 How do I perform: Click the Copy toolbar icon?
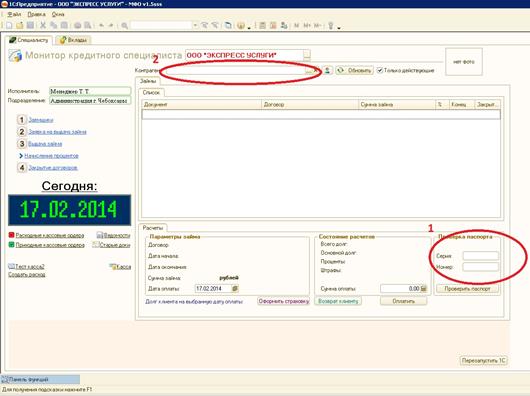click(x=53, y=25)
